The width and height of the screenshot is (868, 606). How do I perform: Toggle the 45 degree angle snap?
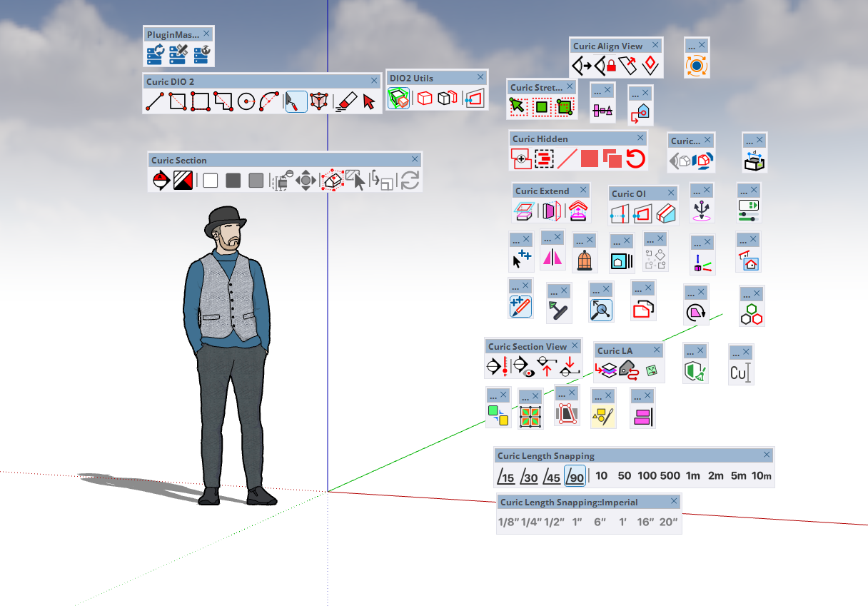(552, 476)
